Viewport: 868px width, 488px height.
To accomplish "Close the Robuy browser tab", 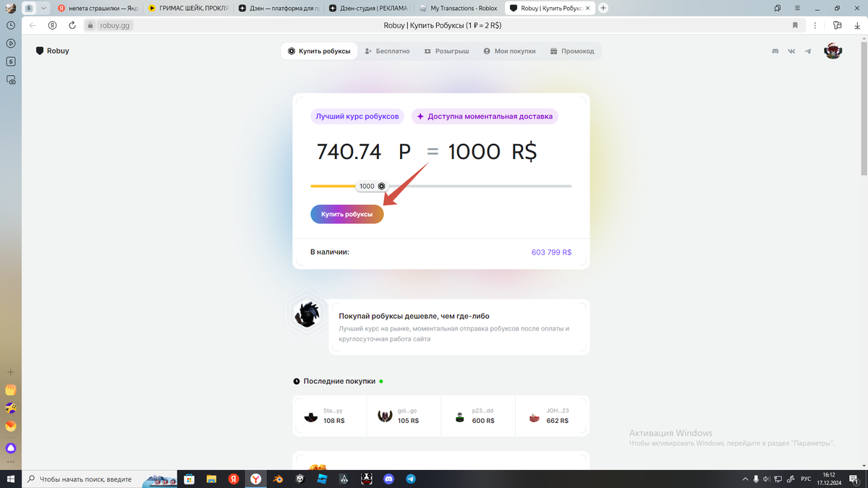I will click(587, 8).
